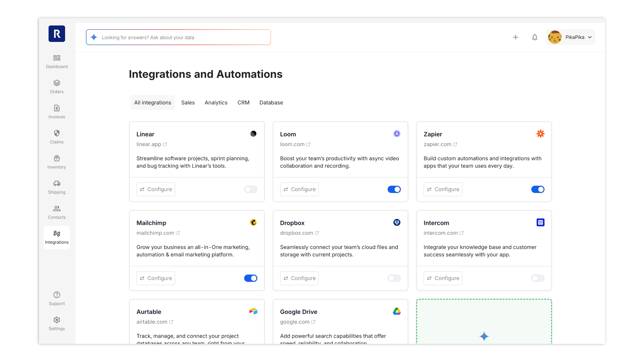Turn on the Dropbox toggle
Screen dimensions: 644x362
394,278
